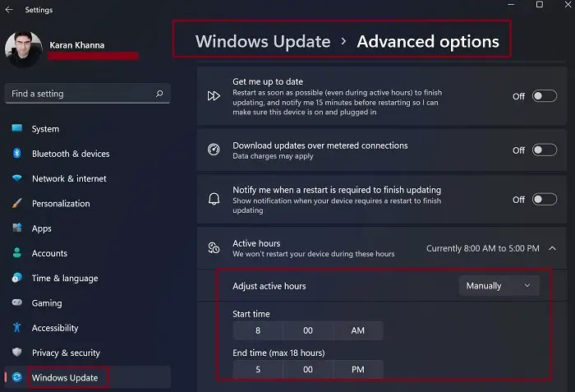Click Notify me when restart required heading
This screenshot has width=575, height=392.
coord(337,190)
